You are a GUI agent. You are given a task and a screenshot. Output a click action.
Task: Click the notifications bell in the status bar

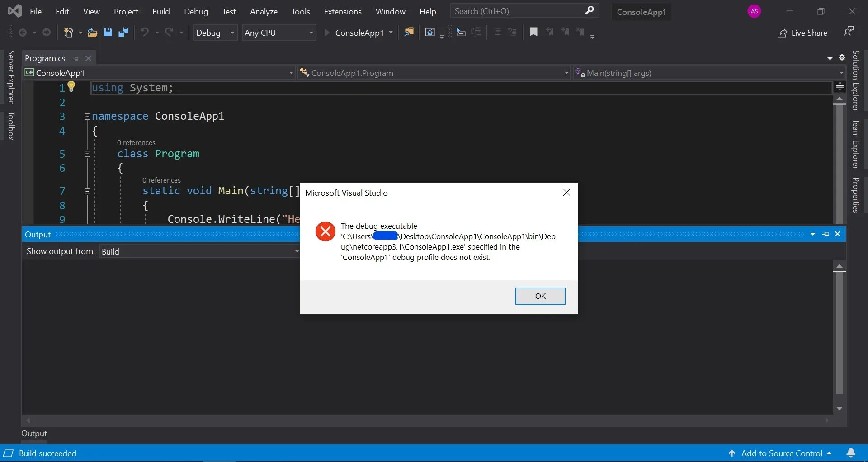851,453
